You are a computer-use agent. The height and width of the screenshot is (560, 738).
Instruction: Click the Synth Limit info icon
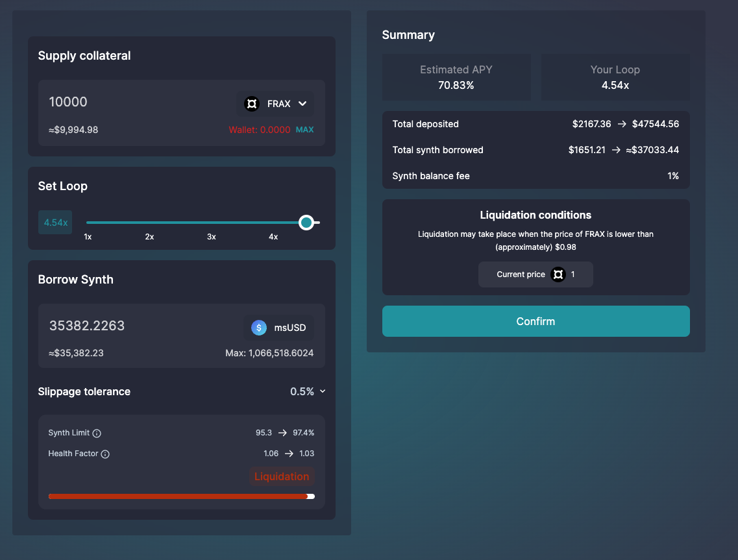click(x=97, y=433)
